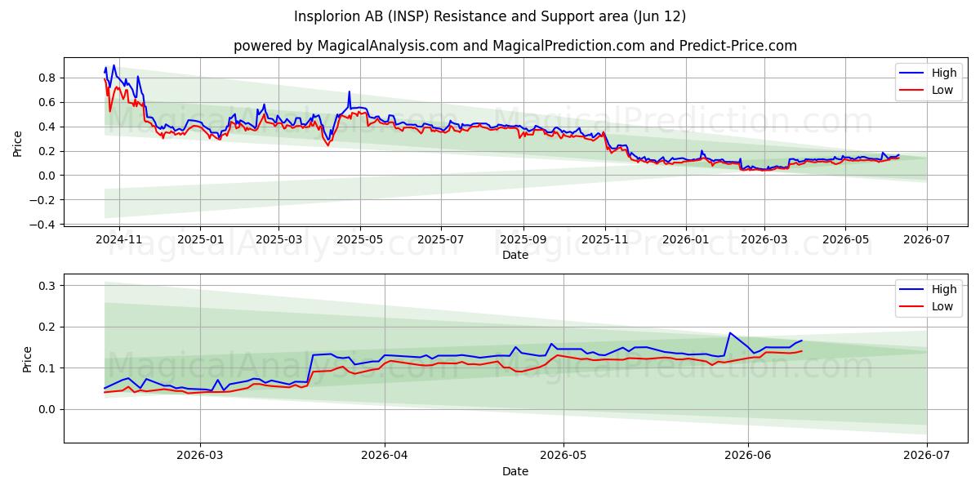This screenshot has width=980, height=490.
Task: Click 'High' legend label in top chart
Action: 944,73
